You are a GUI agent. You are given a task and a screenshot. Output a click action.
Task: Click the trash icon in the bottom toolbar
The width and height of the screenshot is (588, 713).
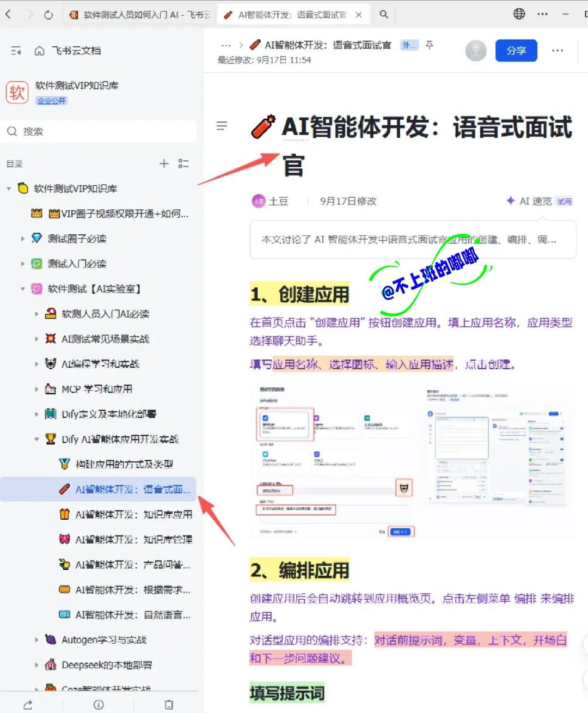[168, 704]
